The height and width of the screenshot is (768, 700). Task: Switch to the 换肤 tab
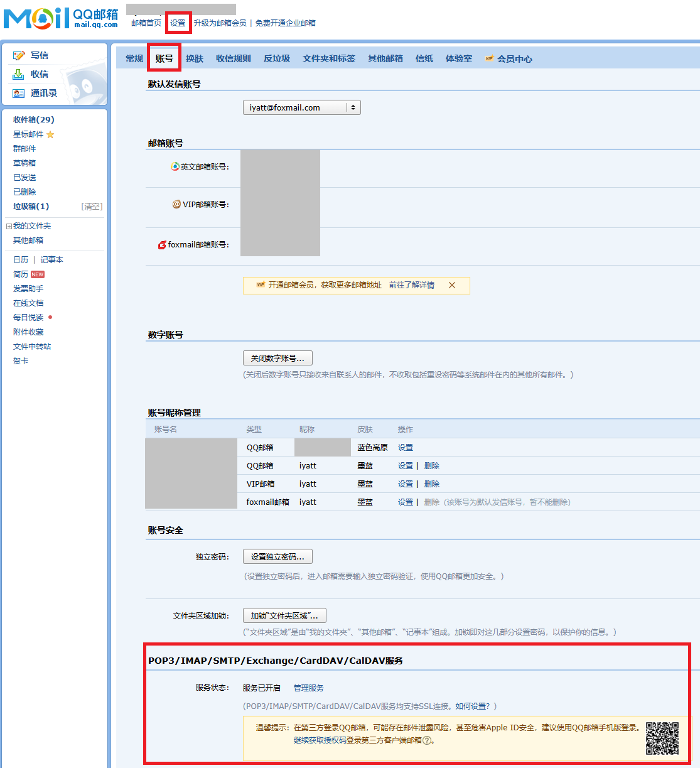pos(195,59)
